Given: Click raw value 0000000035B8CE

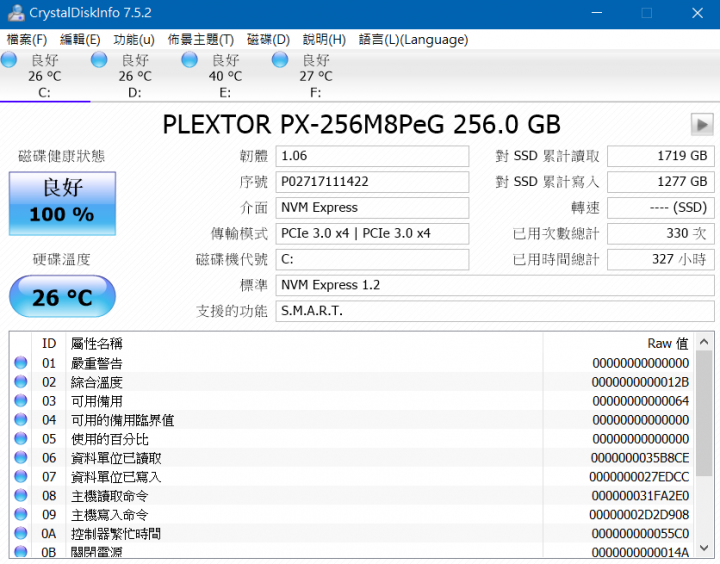Looking at the screenshot, I should click(x=640, y=458).
